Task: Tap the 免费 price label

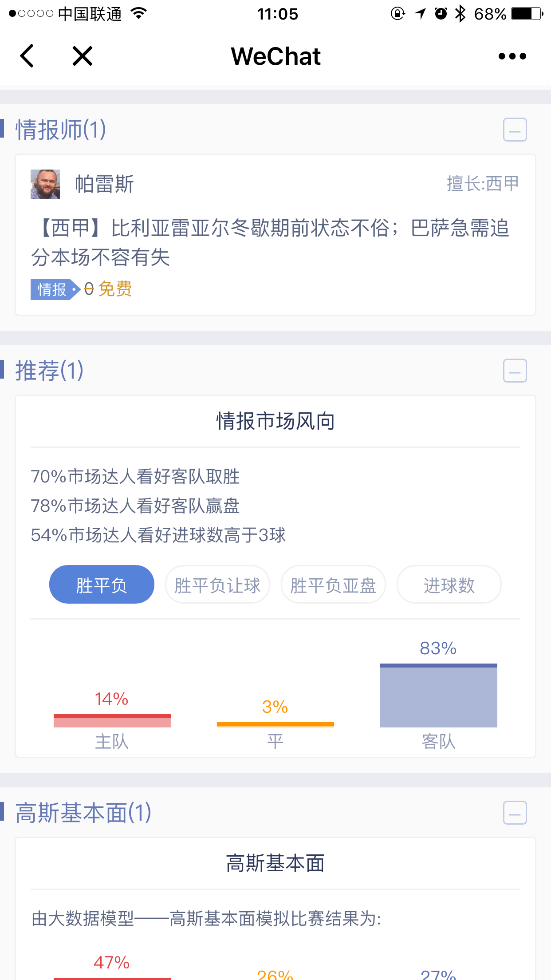Action: [x=115, y=289]
